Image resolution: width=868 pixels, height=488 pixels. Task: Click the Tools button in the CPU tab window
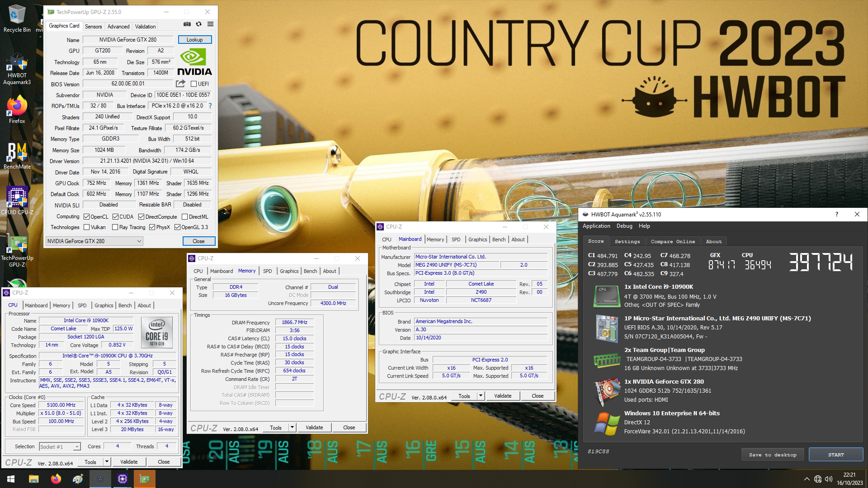tap(90, 462)
